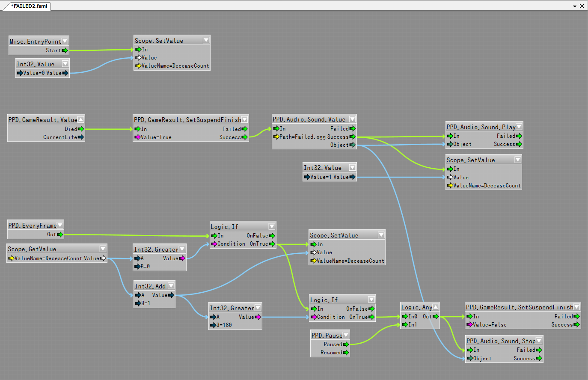
Task: Click the Object input port on PPD.Audio.Sound.Stop
Action: pos(470,359)
